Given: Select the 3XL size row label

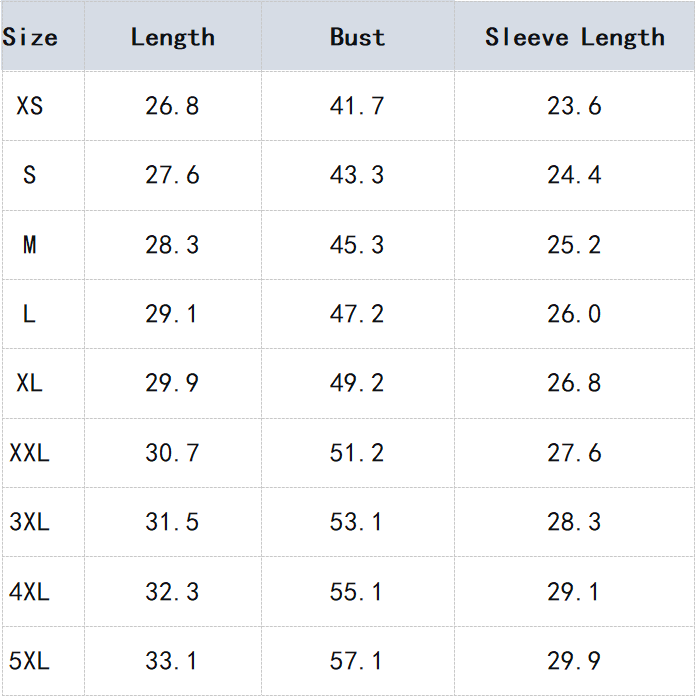Looking at the screenshot, I should 30,522.
